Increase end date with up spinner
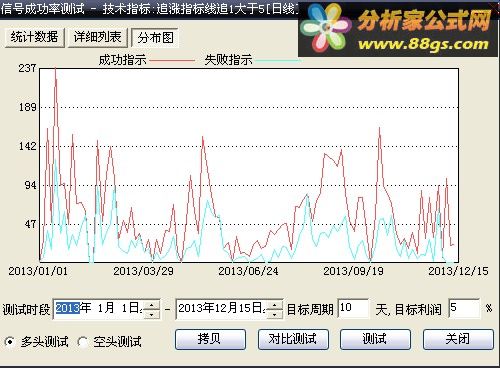This screenshot has width=500, height=368. click(275, 304)
